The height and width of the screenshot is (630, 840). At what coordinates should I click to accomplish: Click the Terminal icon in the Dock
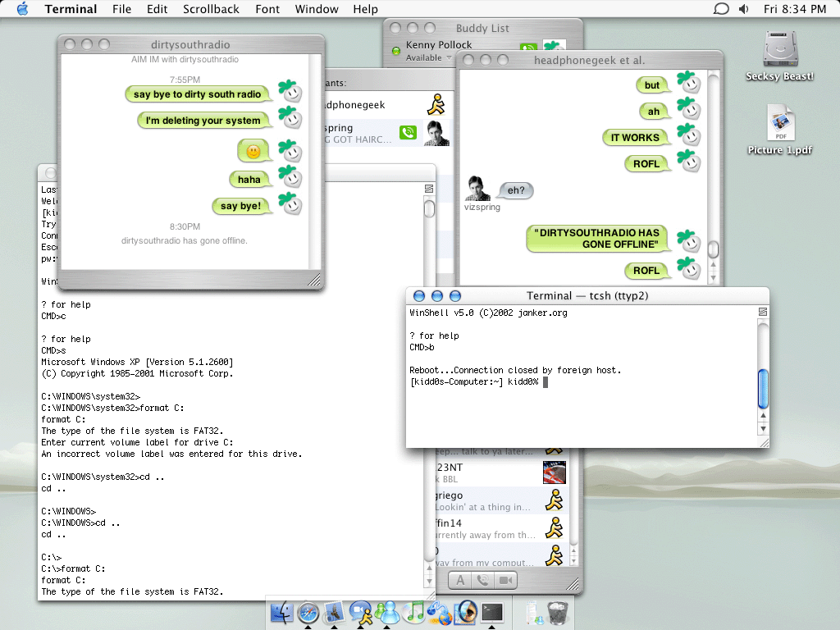pos(492,613)
